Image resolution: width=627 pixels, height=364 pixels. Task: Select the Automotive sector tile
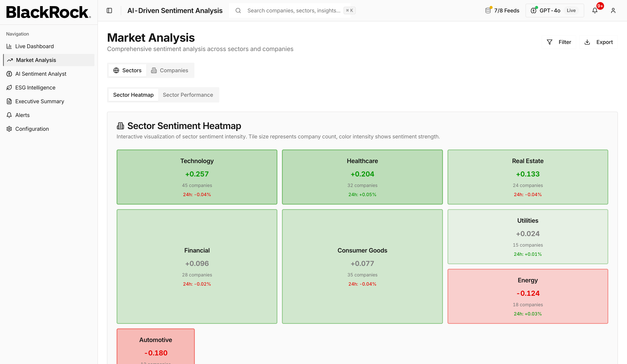pyautogui.click(x=156, y=346)
